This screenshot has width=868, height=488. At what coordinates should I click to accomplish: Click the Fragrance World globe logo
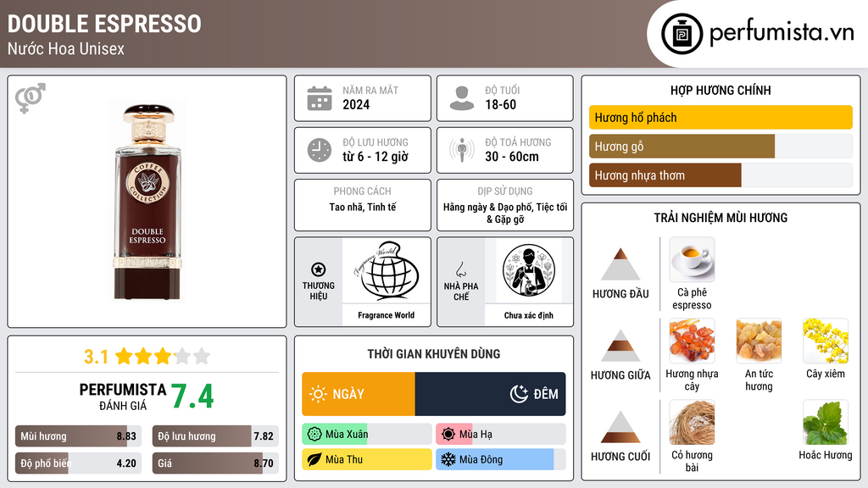click(x=386, y=270)
